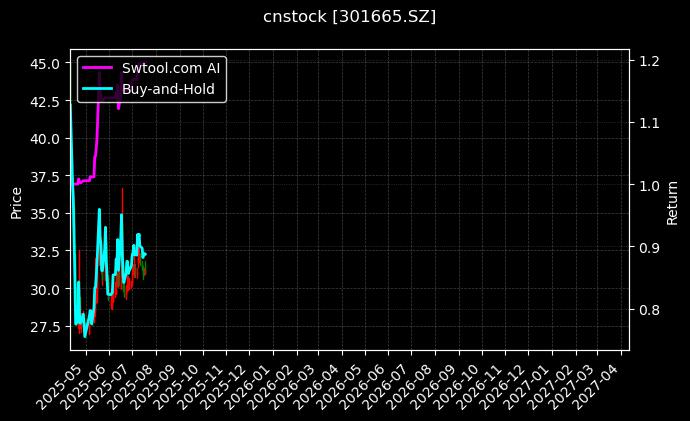Click the Return axis label
This screenshot has width=690, height=421.
[x=672, y=199]
